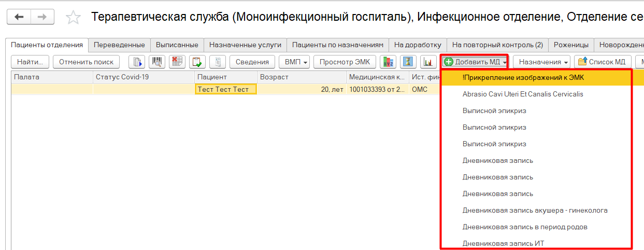Click the back navigation arrow

pos(19,17)
